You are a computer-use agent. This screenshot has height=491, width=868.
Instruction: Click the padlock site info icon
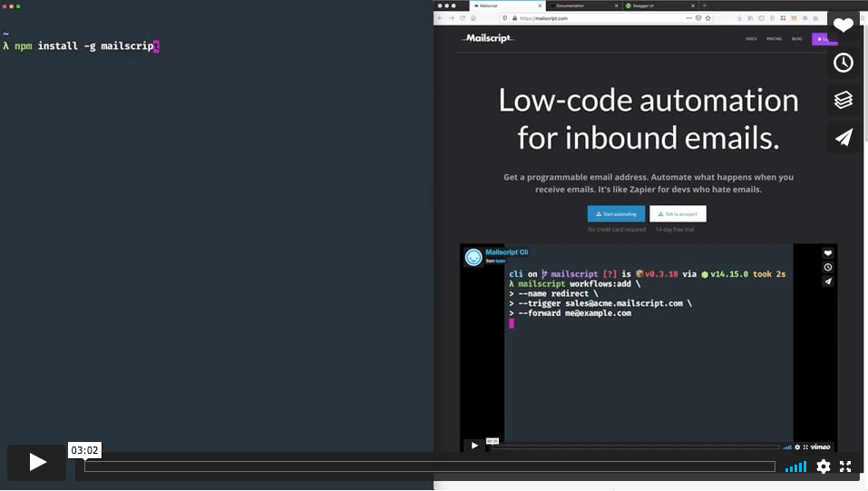click(515, 18)
